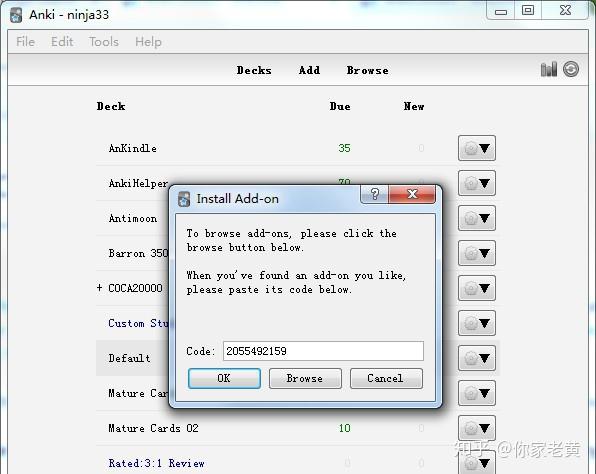Open gear menu for Mature Cards 02
596x474 pixels.
tap(477, 428)
